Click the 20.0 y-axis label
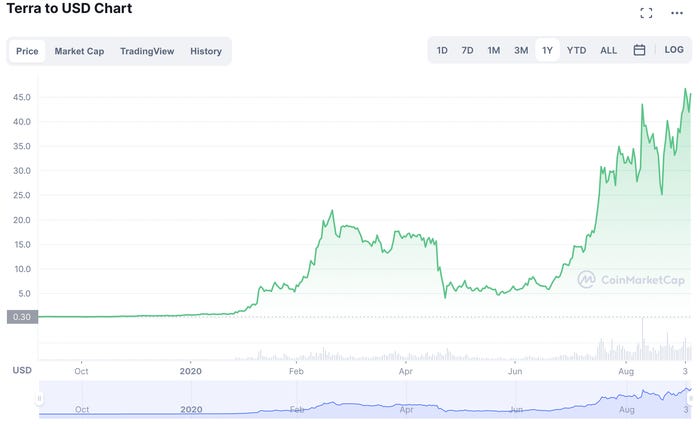The width and height of the screenshot is (700, 424). [x=21, y=220]
